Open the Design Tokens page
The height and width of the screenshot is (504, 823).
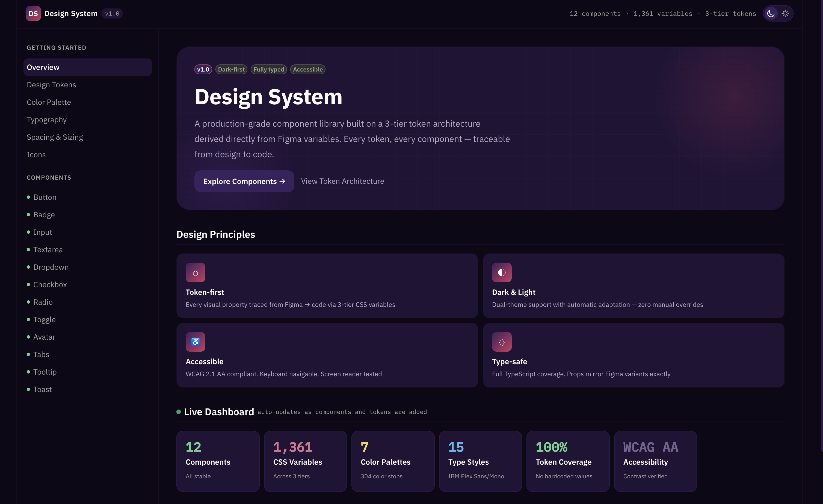click(87, 85)
